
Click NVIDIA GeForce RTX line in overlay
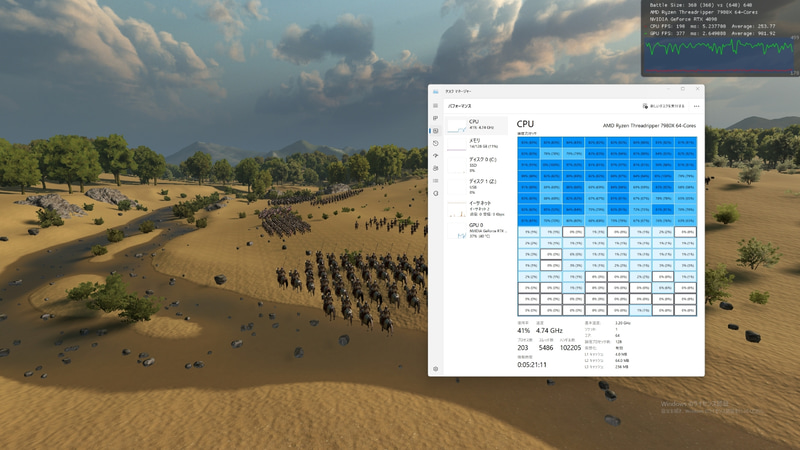[x=683, y=19]
